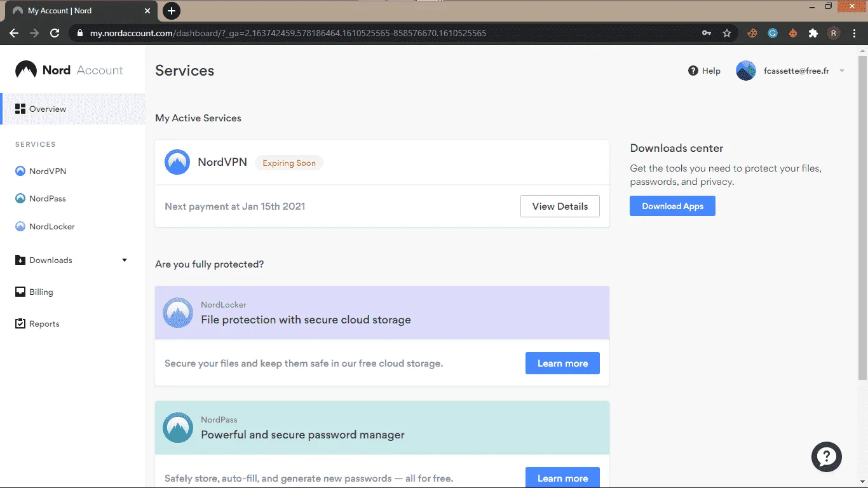Screen dimensions: 868x488
Task: Click Are you fully protected? heading
Action: tap(209, 264)
